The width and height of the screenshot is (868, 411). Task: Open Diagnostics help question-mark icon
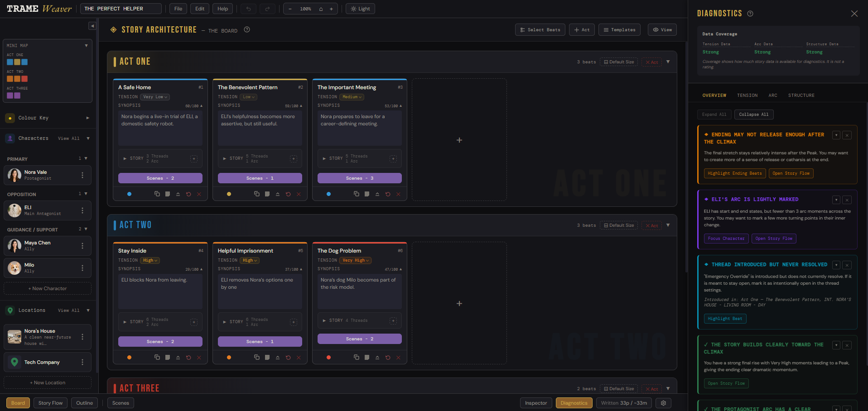pos(750,14)
